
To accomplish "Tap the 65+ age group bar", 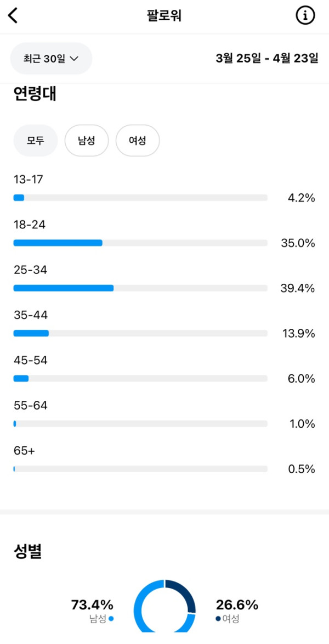I will click(140, 469).
